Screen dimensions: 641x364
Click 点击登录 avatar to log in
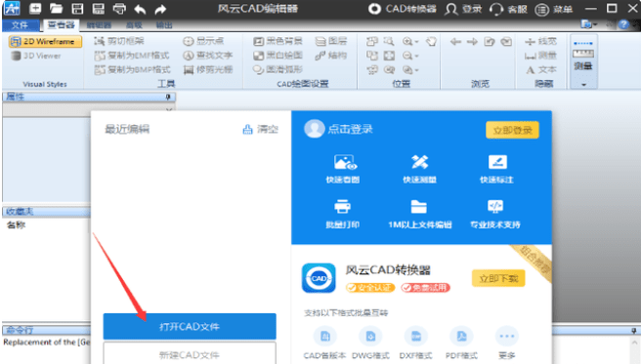tap(314, 129)
